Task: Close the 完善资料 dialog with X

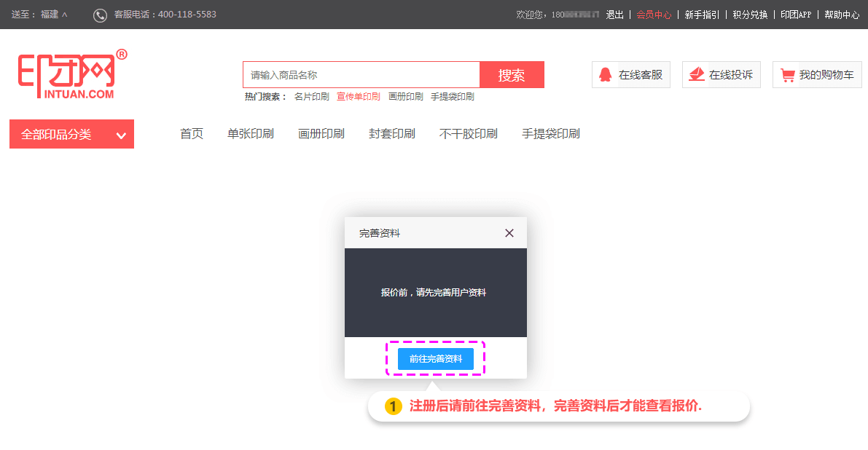Action: 509,233
